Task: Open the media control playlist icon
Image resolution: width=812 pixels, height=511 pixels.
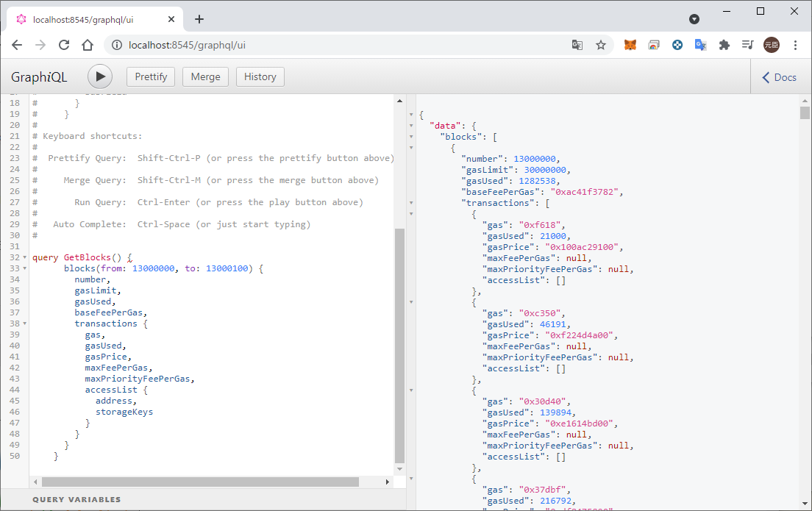Action: [x=747, y=45]
